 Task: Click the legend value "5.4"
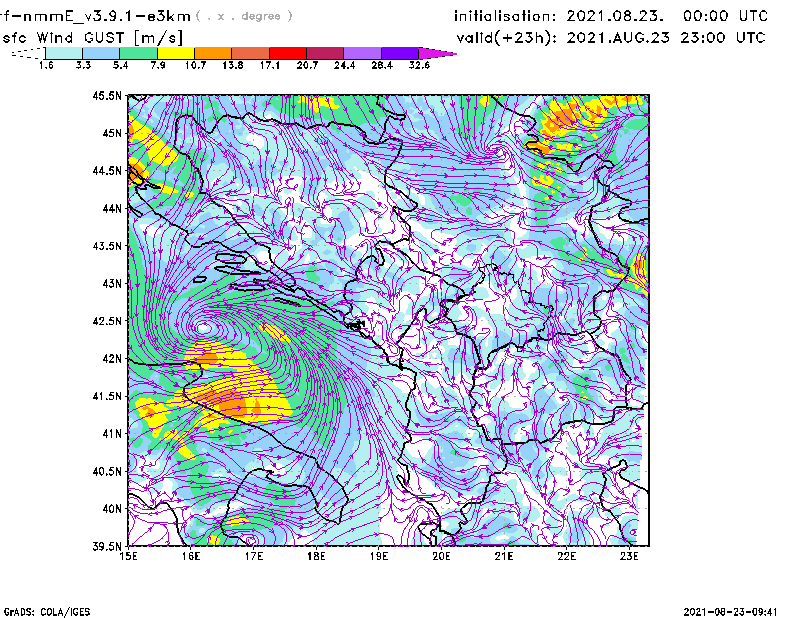120,65
